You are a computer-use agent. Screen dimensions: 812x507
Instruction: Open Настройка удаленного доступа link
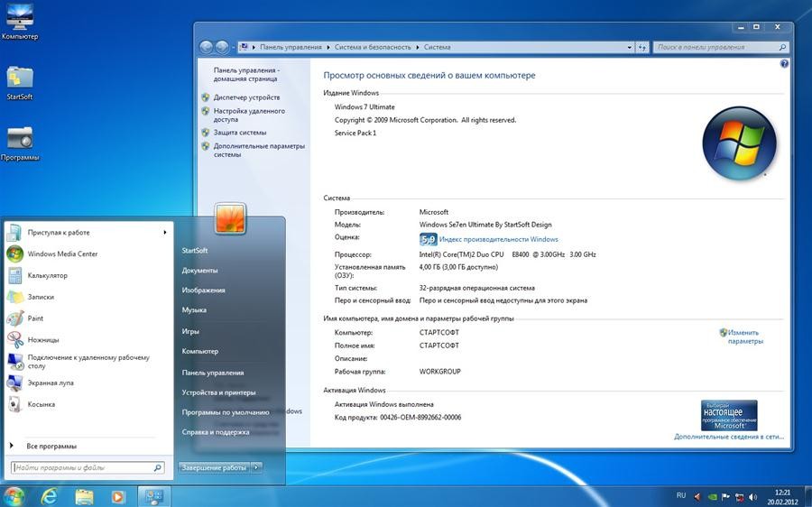[249, 115]
